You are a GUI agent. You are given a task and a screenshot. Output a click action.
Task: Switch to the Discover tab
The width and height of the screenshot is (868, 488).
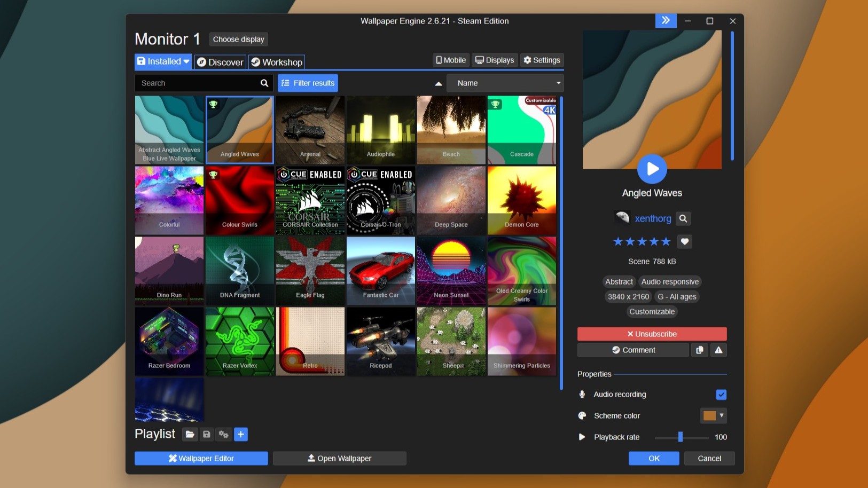tap(220, 62)
